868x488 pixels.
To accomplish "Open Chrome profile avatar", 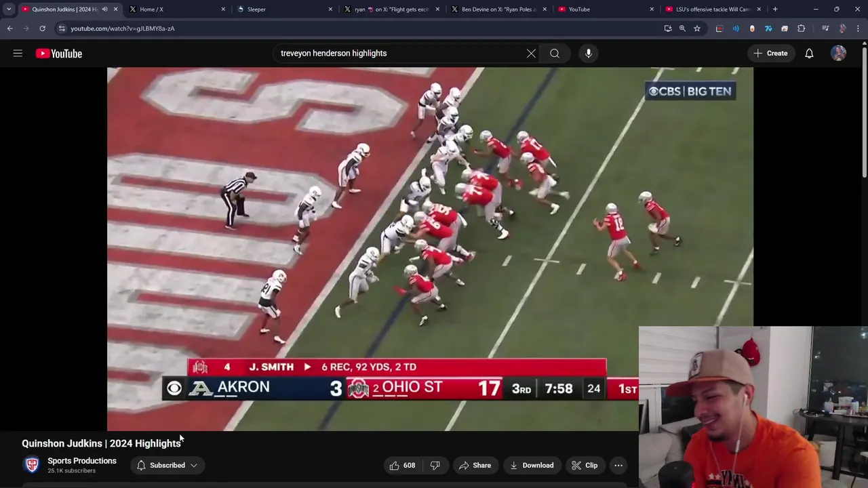I will (842, 28).
